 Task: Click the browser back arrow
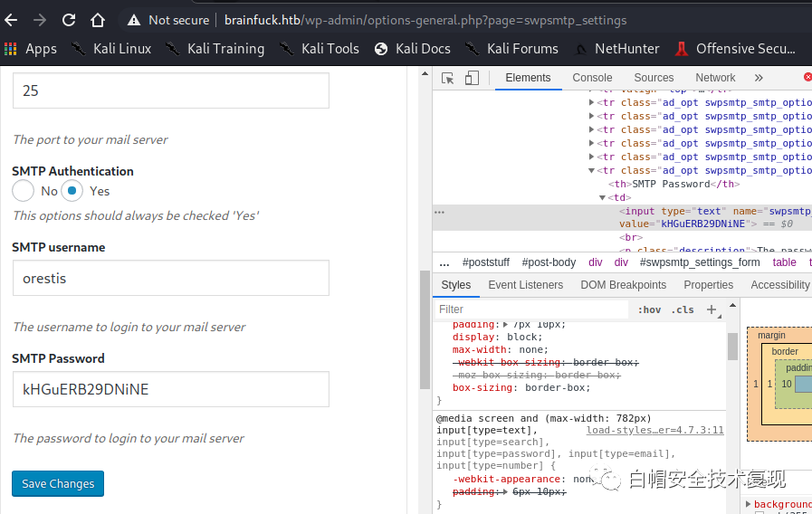pos(11,20)
